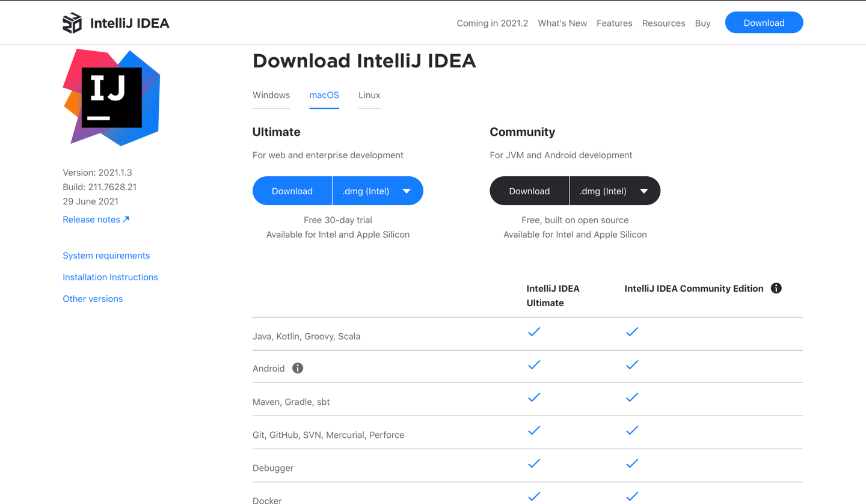
Task: Open the System requirements link
Action: pos(106,256)
